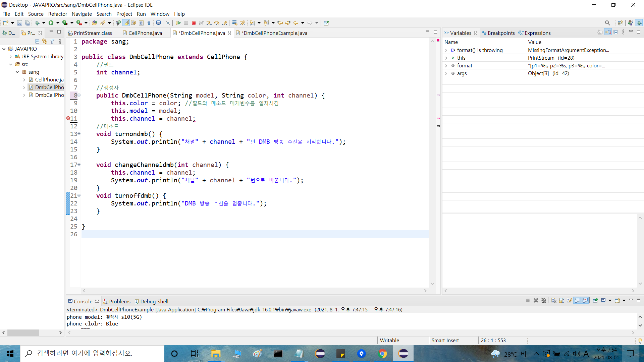Switch to the CellPhone.java editor tab
Screen dimensions: 644x362
tap(145, 33)
